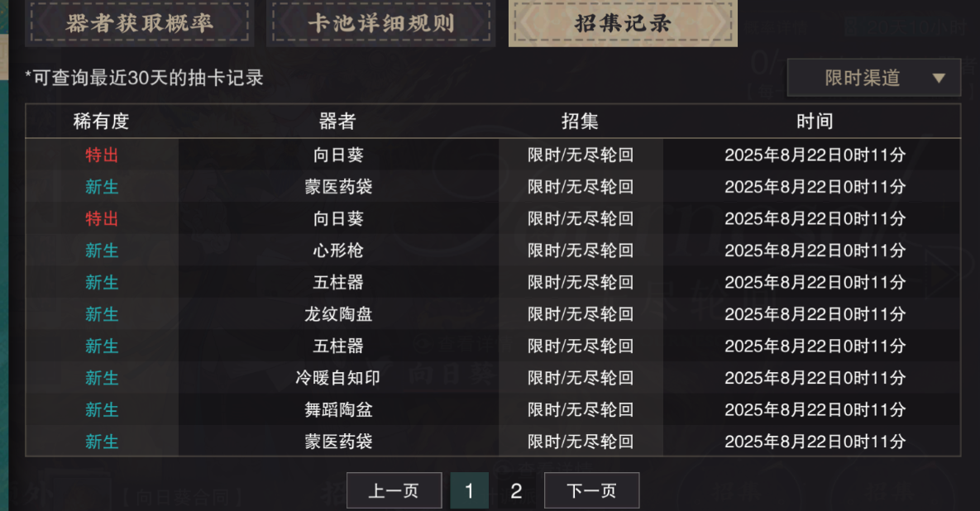Click the 招集 column header
This screenshot has height=511, width=980.
click(580, 122)
